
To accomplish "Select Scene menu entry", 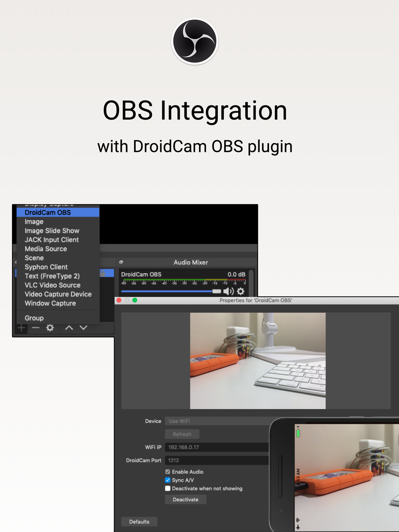I will pyautogui.click(x=58, y=258).
